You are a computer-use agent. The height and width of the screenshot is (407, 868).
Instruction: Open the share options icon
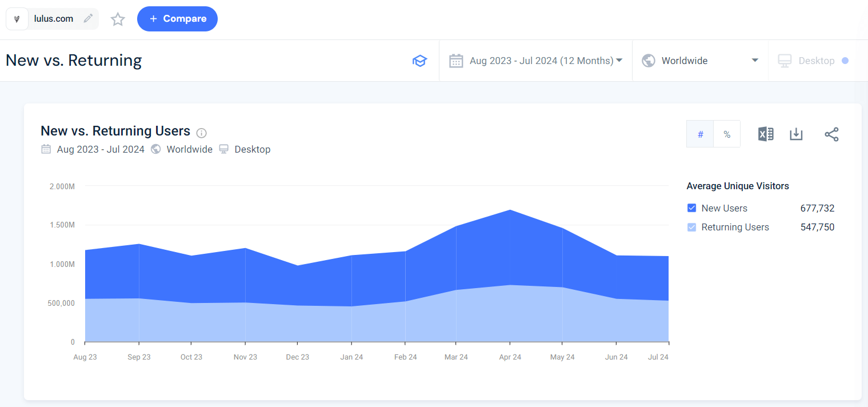point(831,134)
